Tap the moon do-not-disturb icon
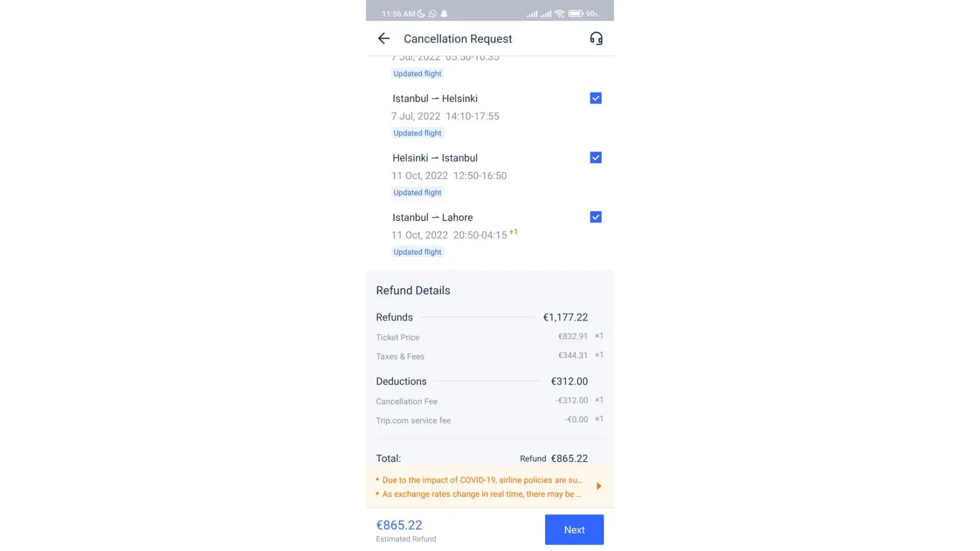The image size is (980, 551). [x=422, y=14]
